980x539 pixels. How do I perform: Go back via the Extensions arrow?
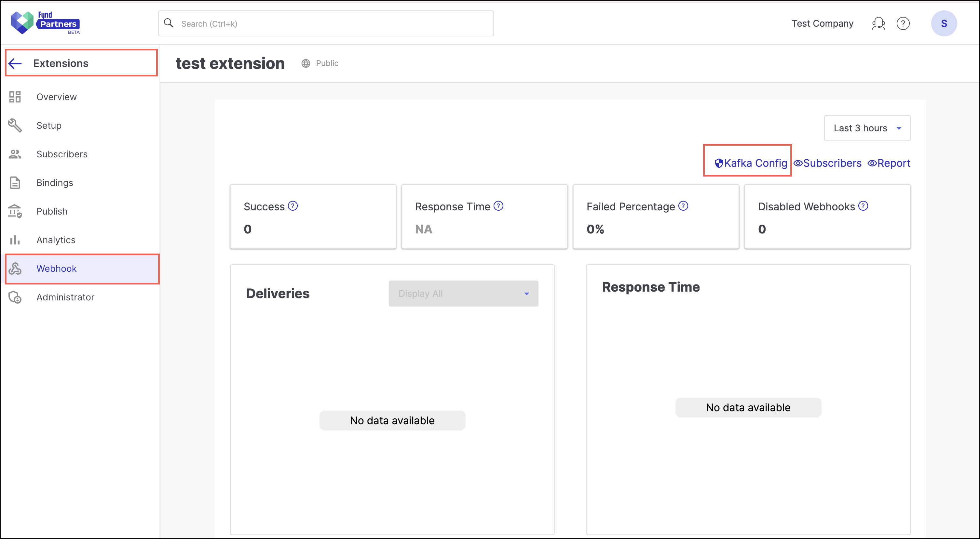click(15, 63)
